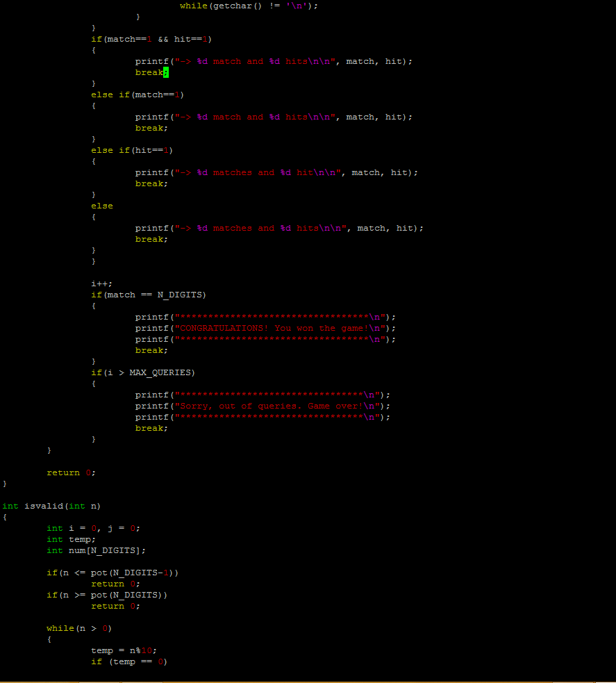Click the green block cursor after break

pos(167,72)
